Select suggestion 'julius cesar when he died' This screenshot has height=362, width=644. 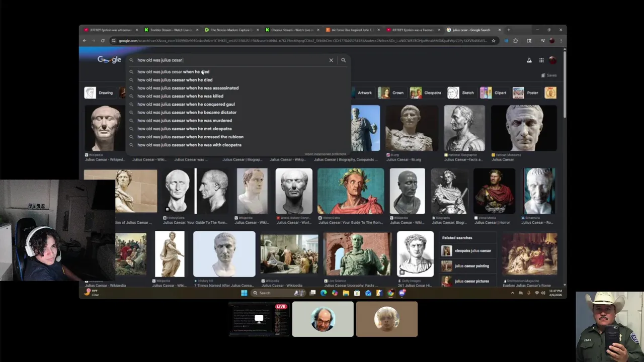pos(173,72)
